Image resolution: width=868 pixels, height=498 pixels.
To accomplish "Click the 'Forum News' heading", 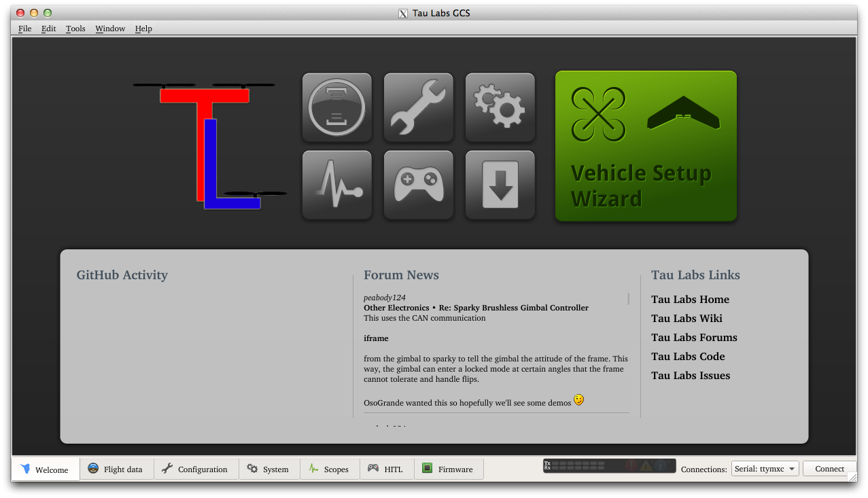I will 401,275.
